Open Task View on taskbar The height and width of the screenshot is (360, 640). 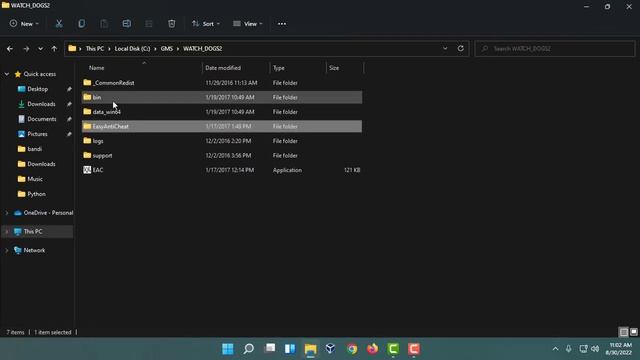(269, 349)
